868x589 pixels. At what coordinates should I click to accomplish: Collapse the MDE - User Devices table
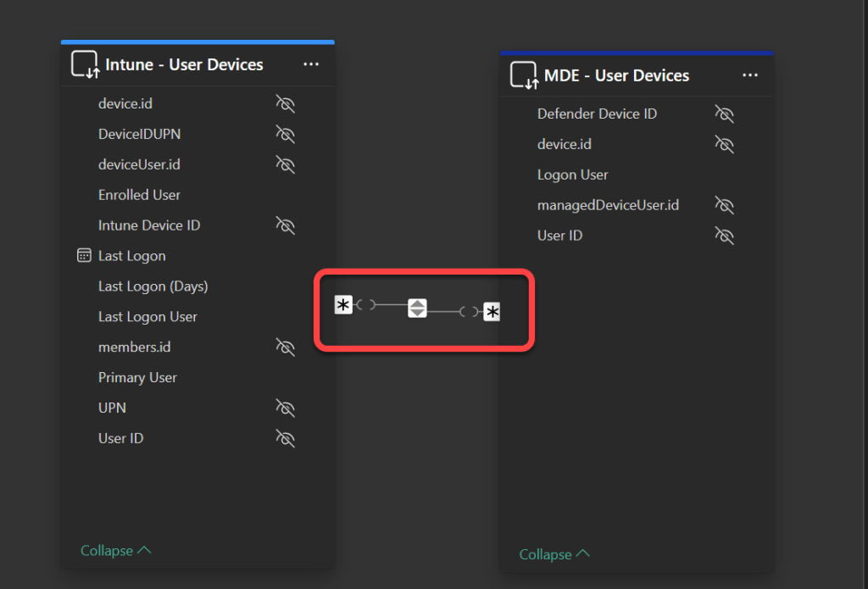click(x=554, y=554)
